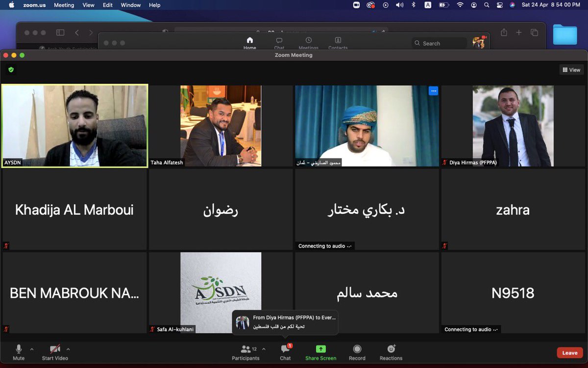Go back in the Safari window
Image resolution: width=588 pixels, height=368 pixels.
77,32
